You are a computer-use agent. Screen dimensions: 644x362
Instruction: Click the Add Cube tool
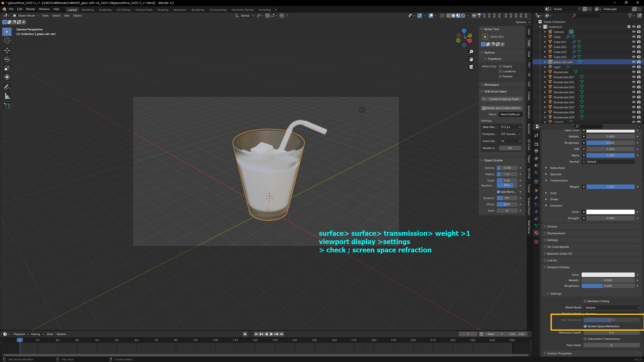(7, 106)
